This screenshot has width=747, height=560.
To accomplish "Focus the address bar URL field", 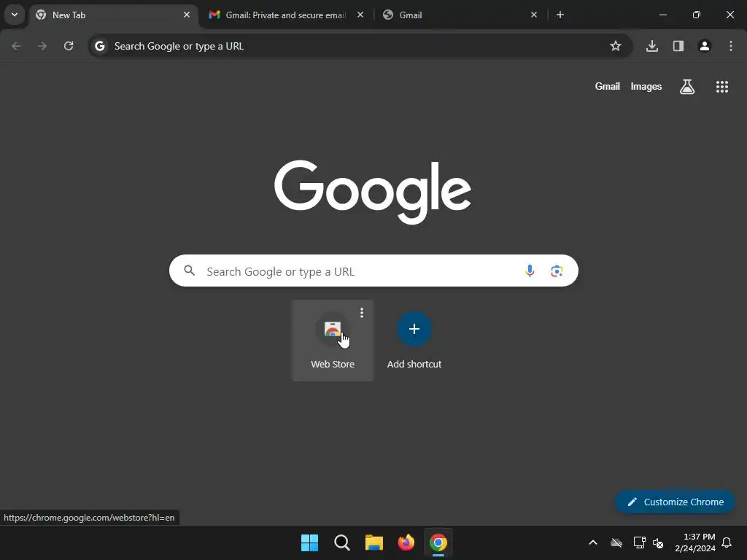I will (x=360, y=46).
